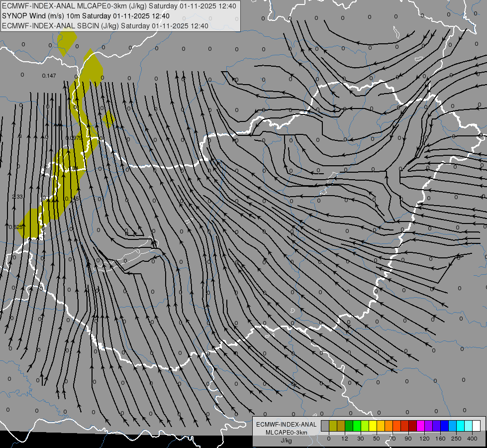This screenshot has width=487, height=448.
Task: Select the bright green legend swatch
Action: pyautogui.click(x=357, y=426)
